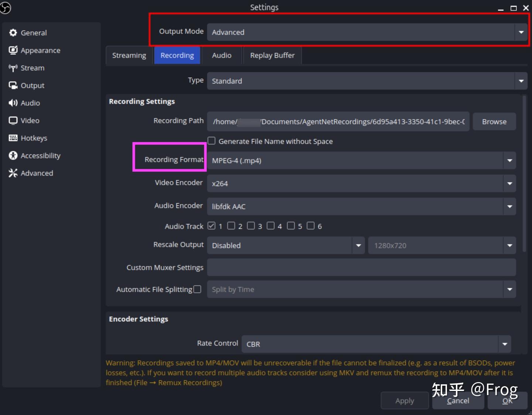Open the Appearance settings icon
This screenshot has height=415, width=532.
[x=13, y=50]
